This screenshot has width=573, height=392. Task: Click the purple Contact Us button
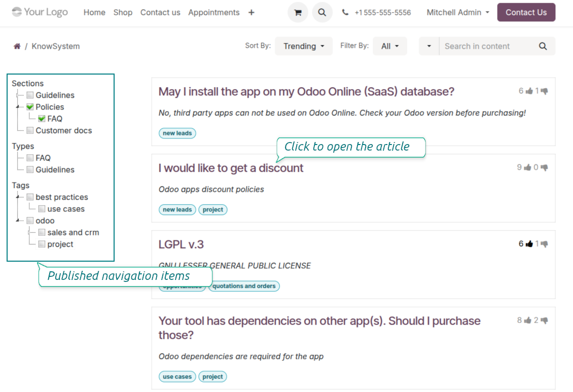[526, 12]
